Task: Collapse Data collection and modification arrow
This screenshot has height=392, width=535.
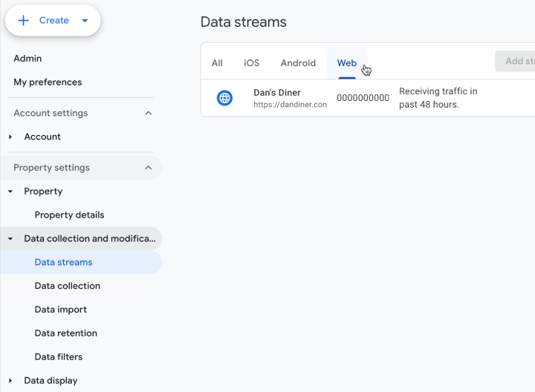Action: pos(10,239)
